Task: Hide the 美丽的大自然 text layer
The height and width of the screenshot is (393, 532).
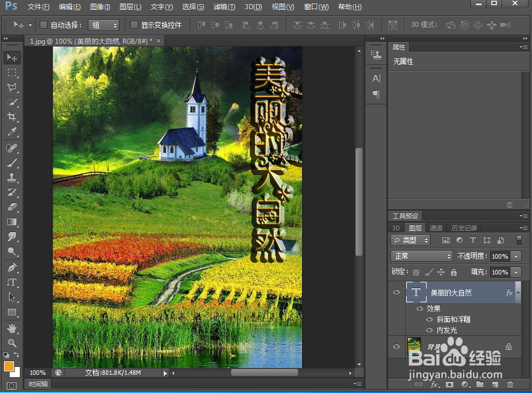Action: coord(396,291)
